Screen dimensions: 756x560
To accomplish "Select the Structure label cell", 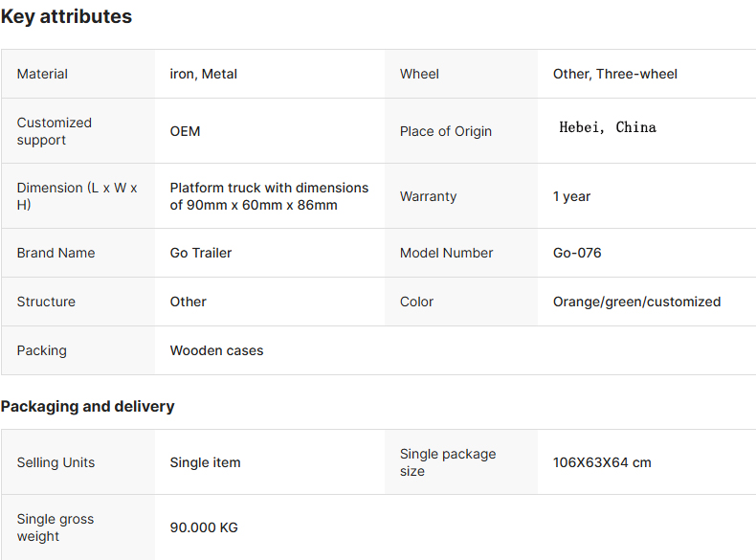I will (x=78, y=302).
